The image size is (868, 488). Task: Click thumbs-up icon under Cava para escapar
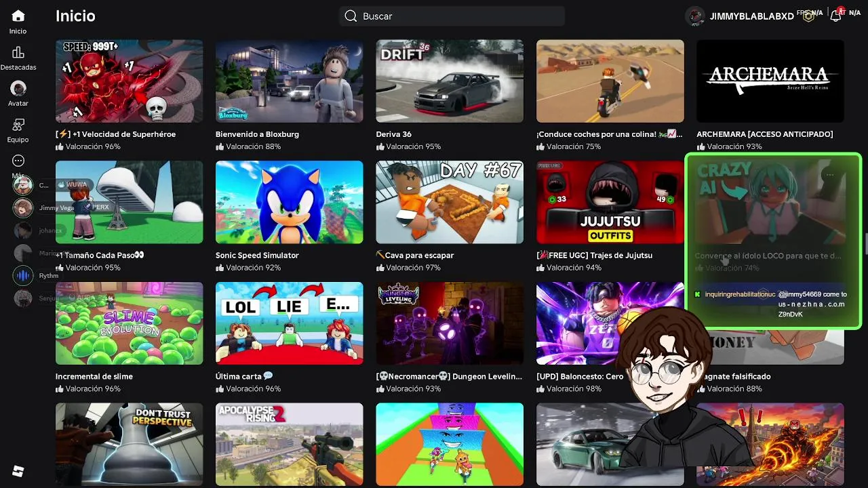click(x=380, y=268)
